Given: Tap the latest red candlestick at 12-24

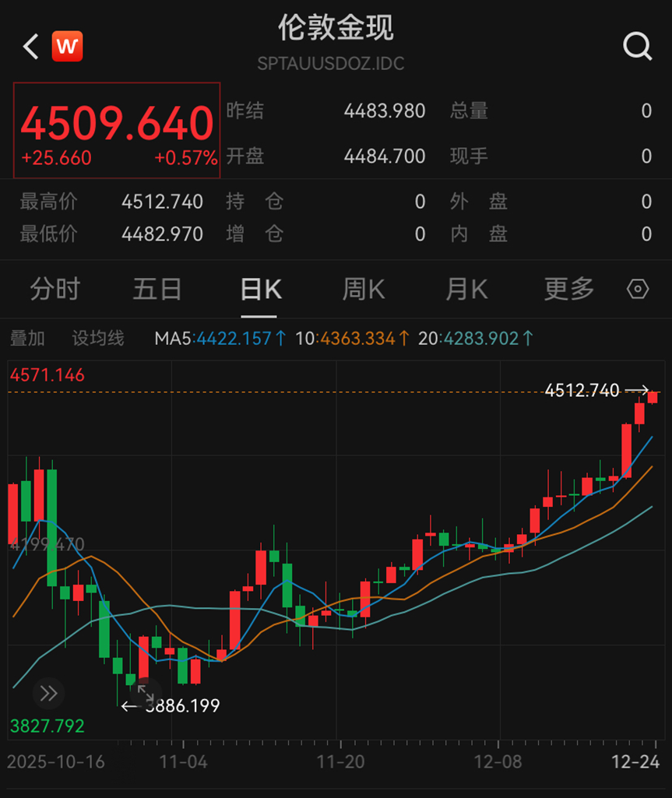Looking at the screenshot, I should click(653, 397).
